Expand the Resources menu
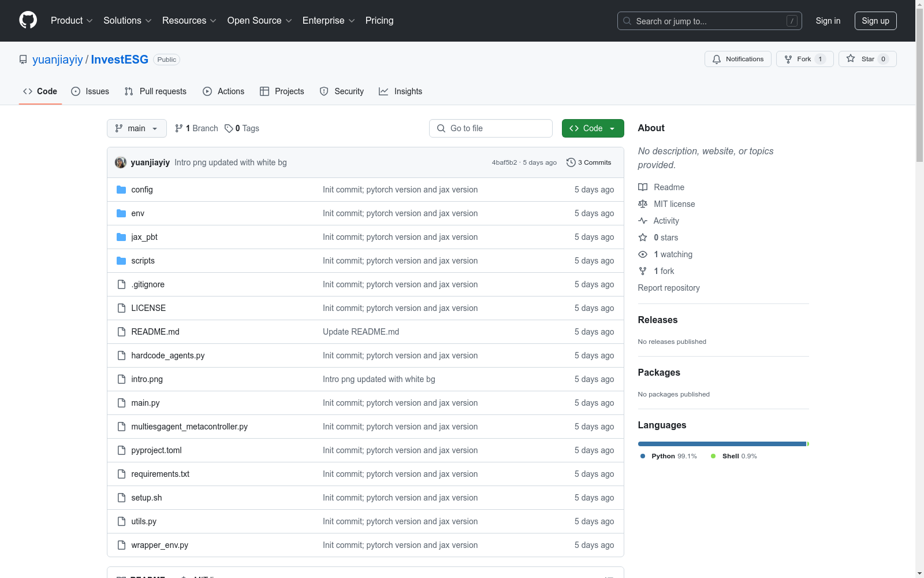This screenshot has height=578, width=924. coord(189,20)
